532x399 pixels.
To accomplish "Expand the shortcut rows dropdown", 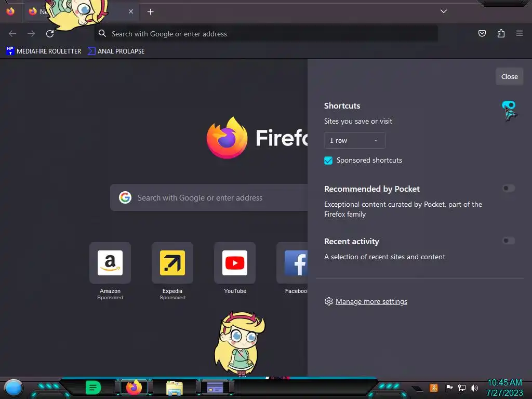I will [x=354, y=140].
